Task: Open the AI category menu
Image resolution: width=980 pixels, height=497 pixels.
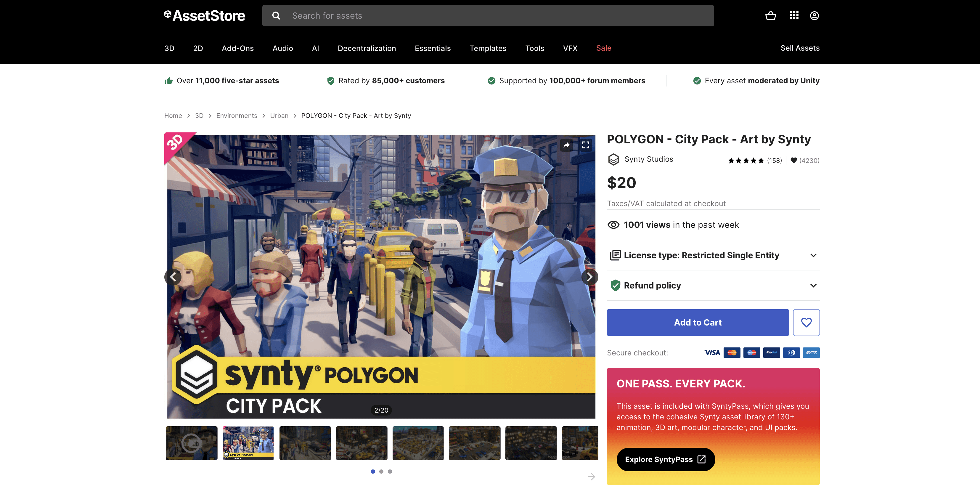Action: tap(315, 48)
